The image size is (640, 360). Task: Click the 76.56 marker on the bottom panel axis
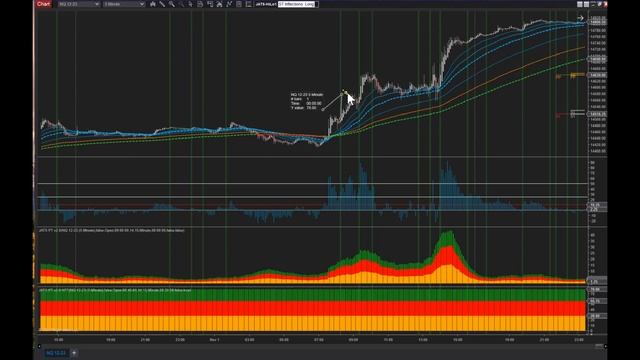pyautogui.click(x=596, y=289)
